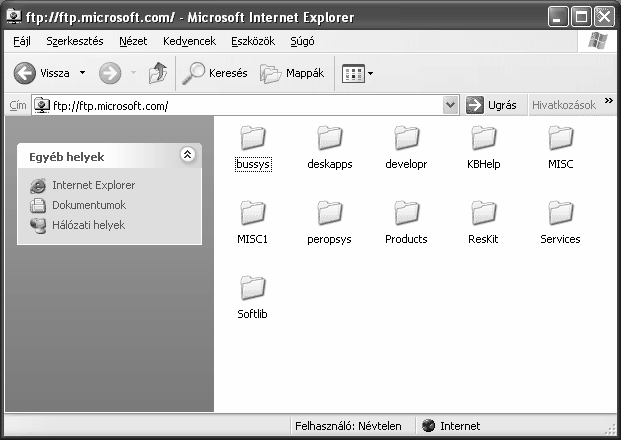
Task: Open the KBHelp folder icon
Action: coord(484,137)
